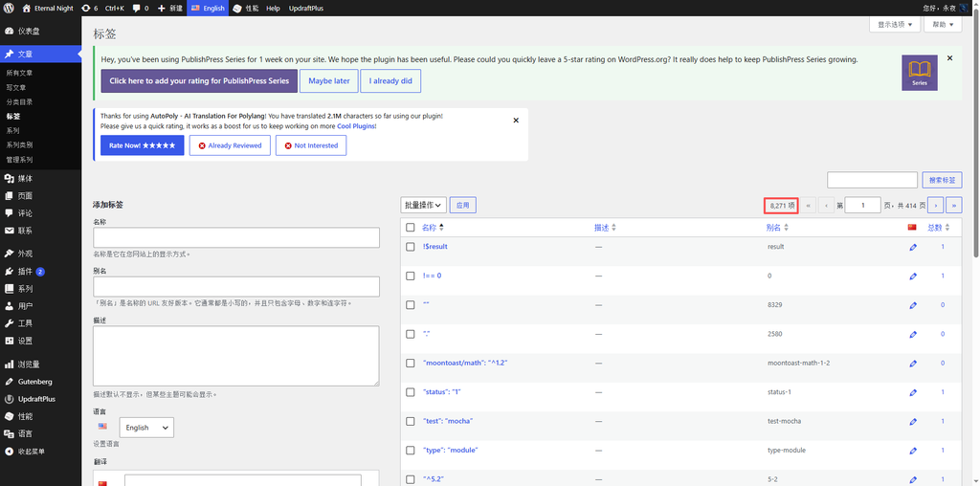Click pencil edit icon for "test": "mocha" row
This screenshot has width=980, height=486.
pos(913,422)
